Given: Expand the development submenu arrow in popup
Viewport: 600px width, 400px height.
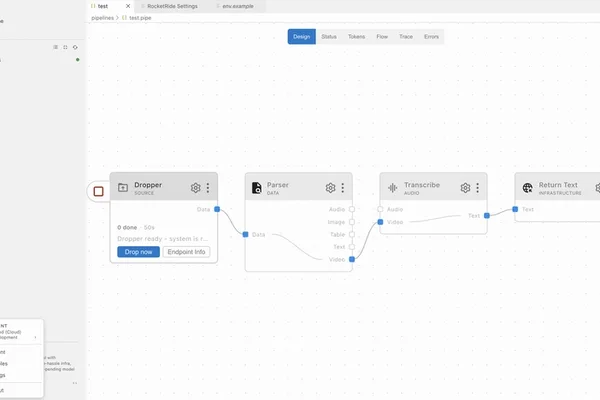Looking at the screenshot, I should [x=36, y=338].
